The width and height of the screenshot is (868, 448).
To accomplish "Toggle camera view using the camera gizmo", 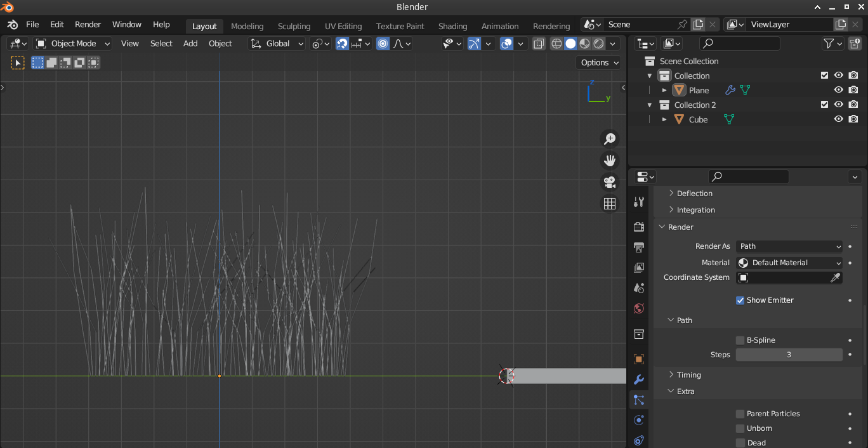I will (x=610, y=182).
